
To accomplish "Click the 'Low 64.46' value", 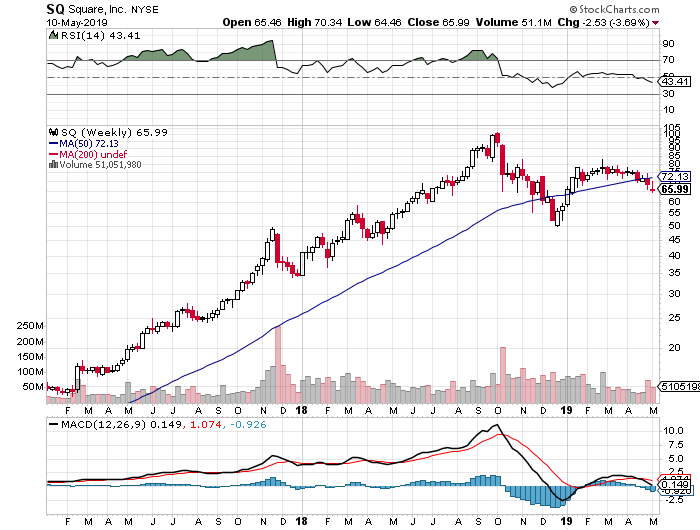I will [374, 22].
